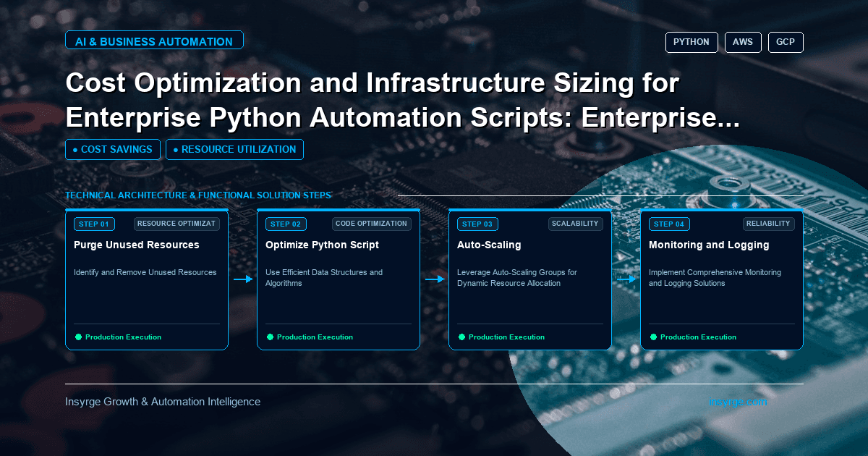Click 'Leverage Auto-Scaling Groups' description text
The width and height of the screenshot is (868, 456).
pos(517,278)
